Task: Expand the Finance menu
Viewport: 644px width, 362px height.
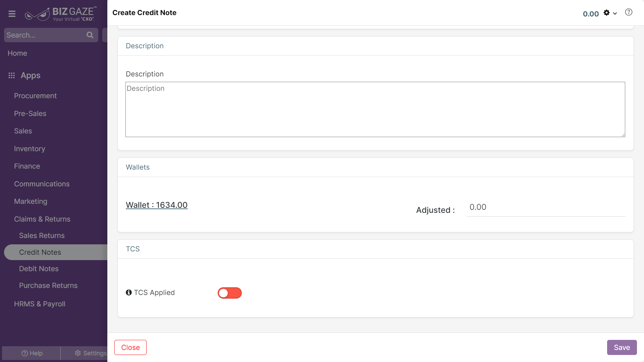Action: (27, 166)
